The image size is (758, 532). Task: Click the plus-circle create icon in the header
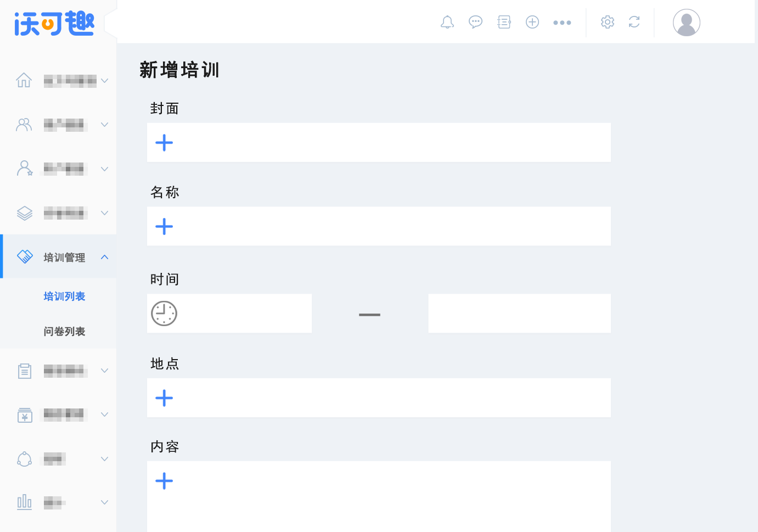pos(532,22)
